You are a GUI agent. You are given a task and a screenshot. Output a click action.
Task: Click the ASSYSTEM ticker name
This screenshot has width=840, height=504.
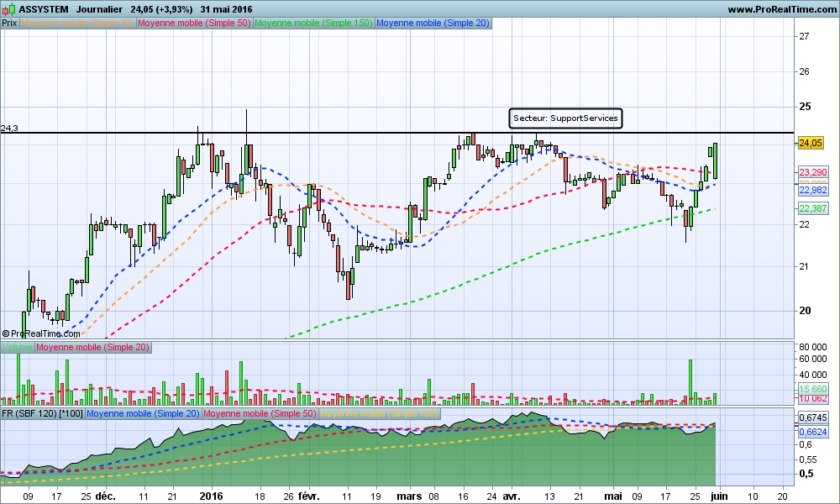click(44, 9)
